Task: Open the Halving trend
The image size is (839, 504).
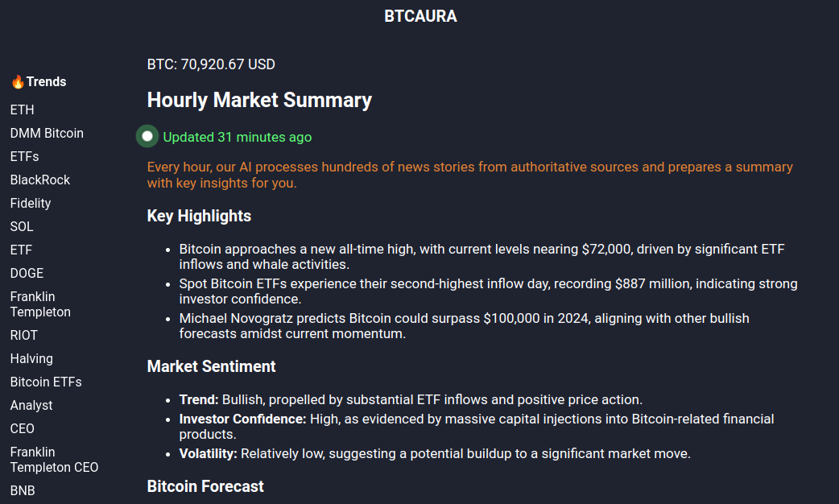Action: 31,358
